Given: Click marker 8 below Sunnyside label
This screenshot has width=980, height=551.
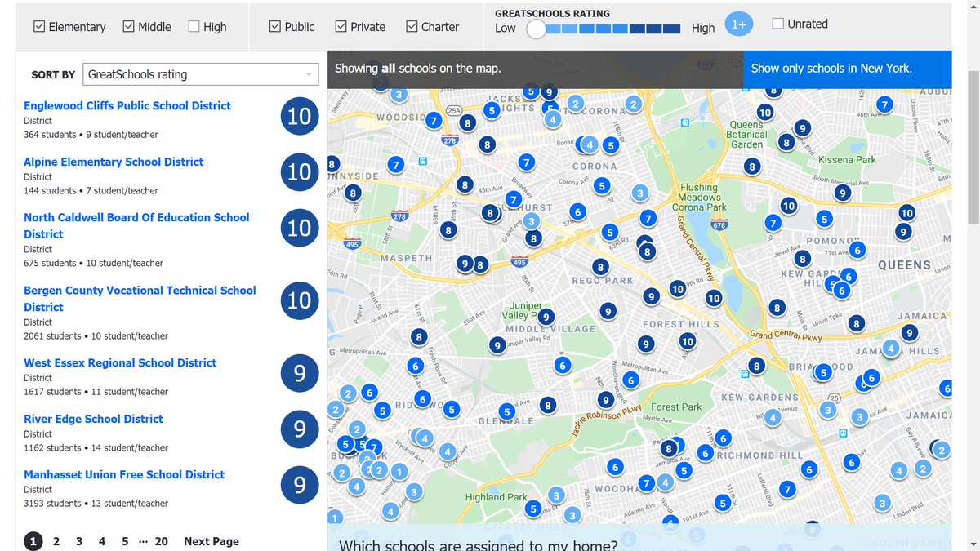Looking at the screenshot, I should coord(352,193).
